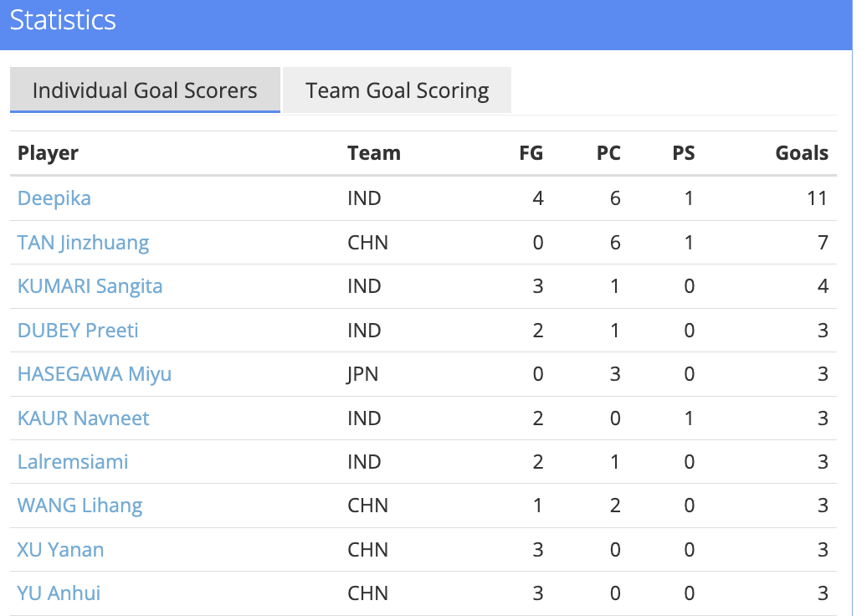867x616 pixels.
Task: View KAUR Navneet's player page
Action: 83,418
